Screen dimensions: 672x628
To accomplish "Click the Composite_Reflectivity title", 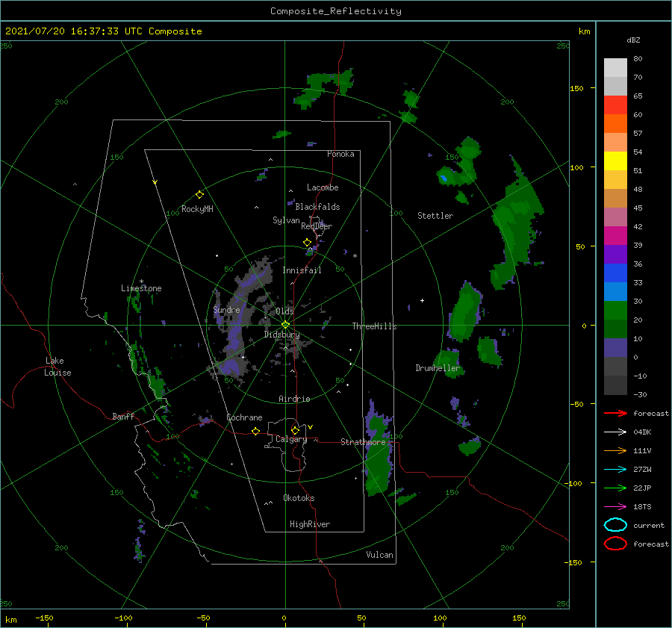I will [336, 11].
